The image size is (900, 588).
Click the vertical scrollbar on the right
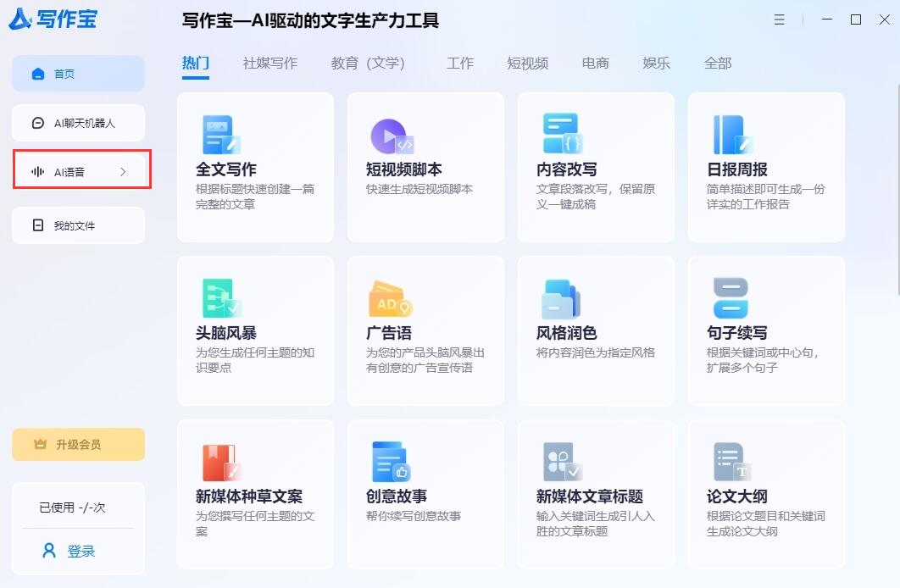[897, 189]
